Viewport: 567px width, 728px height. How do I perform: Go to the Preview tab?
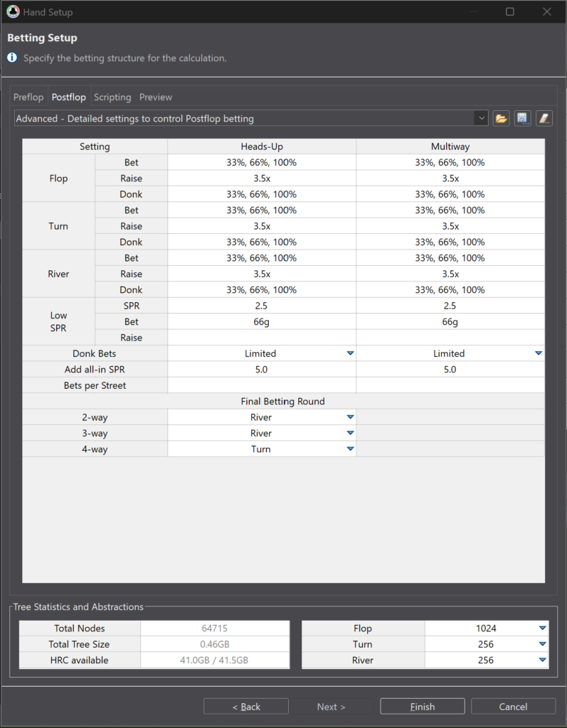tap(156, 97)
